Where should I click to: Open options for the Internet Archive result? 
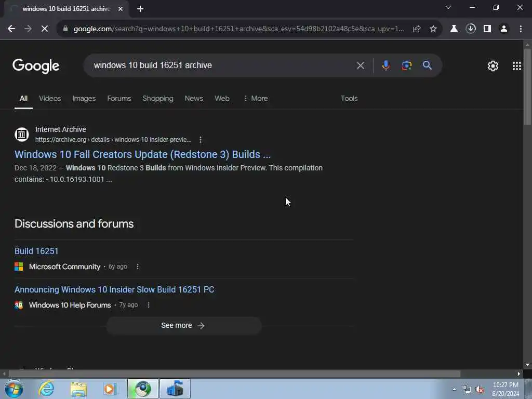click(x=201, y=140)
